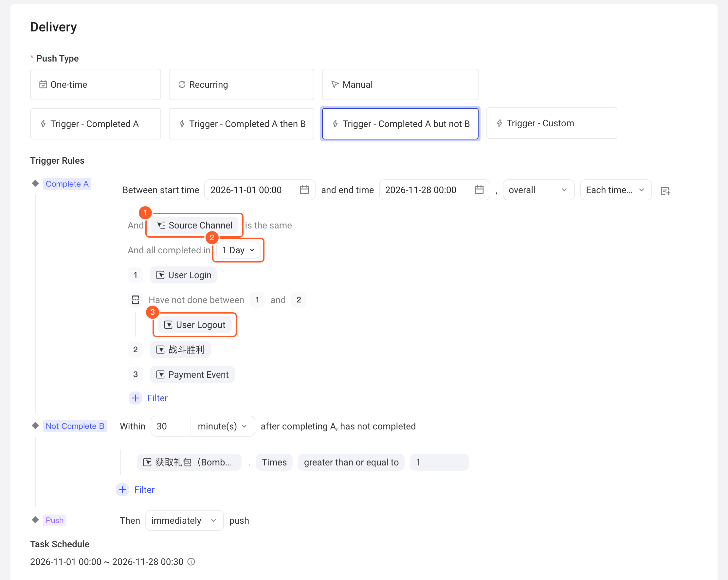
Task: Open calendar icon in start time field
Action: [x=304, y=190]
